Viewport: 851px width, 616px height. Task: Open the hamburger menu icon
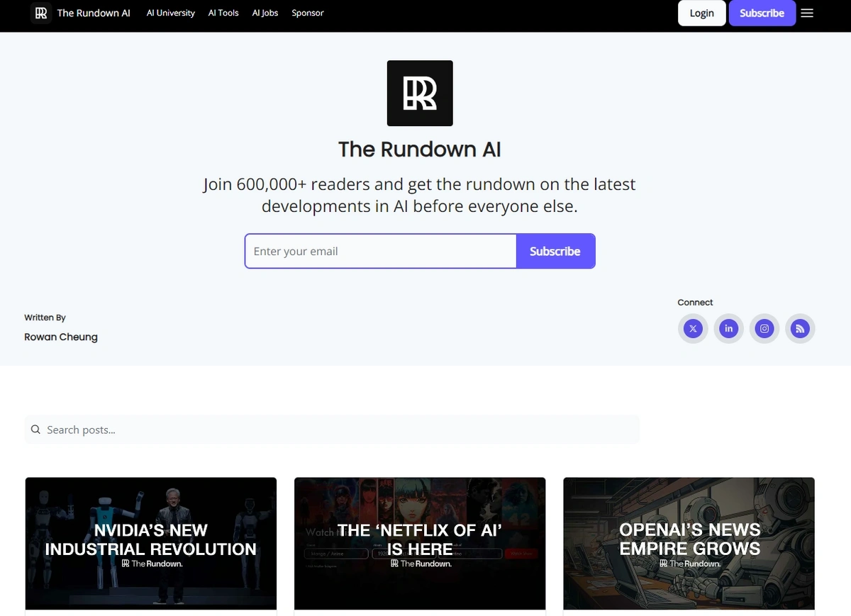click(x=807, y=13)
